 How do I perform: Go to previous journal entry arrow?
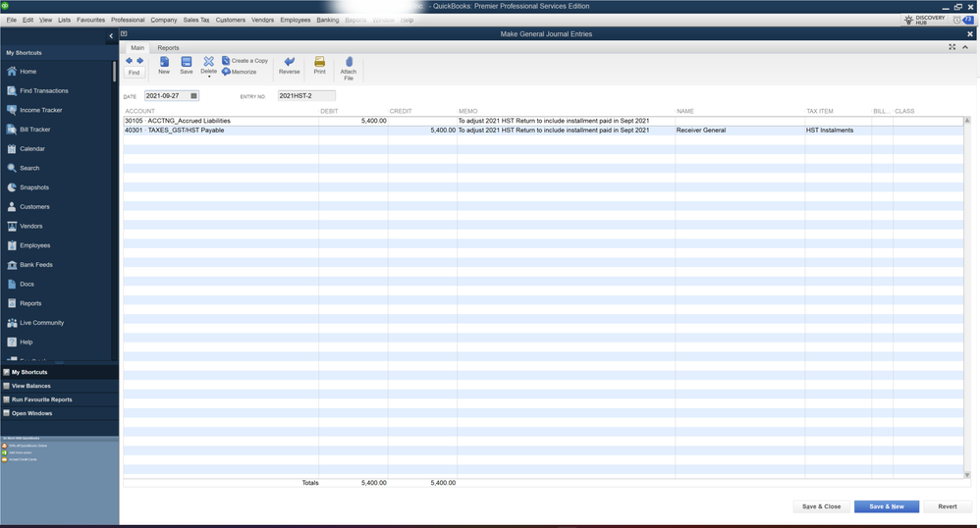click(x=130, y=61)
